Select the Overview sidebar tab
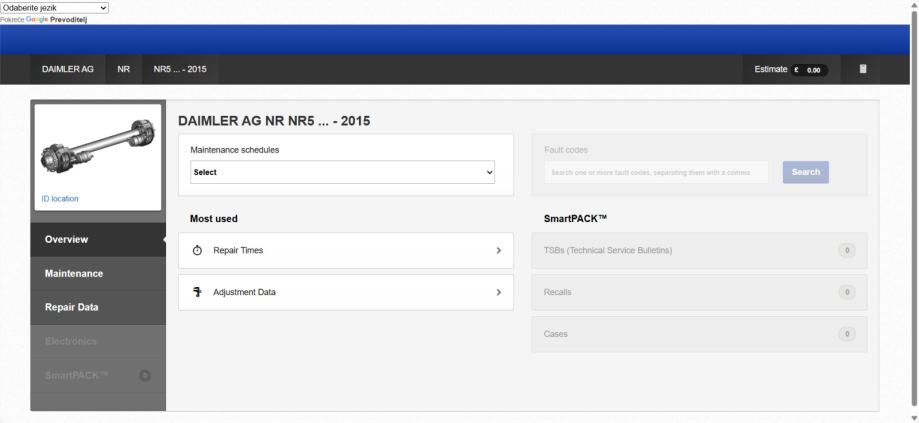The image size is (919, 423). [x=98, y=240]
